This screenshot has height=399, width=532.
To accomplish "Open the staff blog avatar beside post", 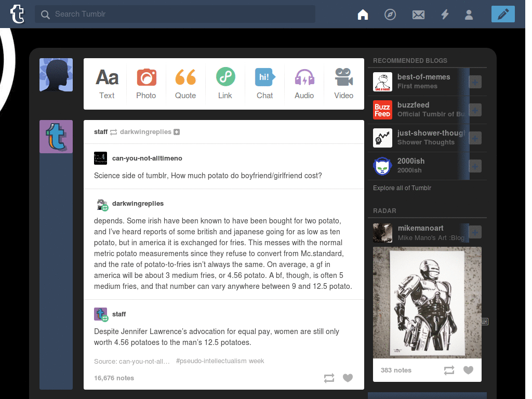I will coord(56,137).
